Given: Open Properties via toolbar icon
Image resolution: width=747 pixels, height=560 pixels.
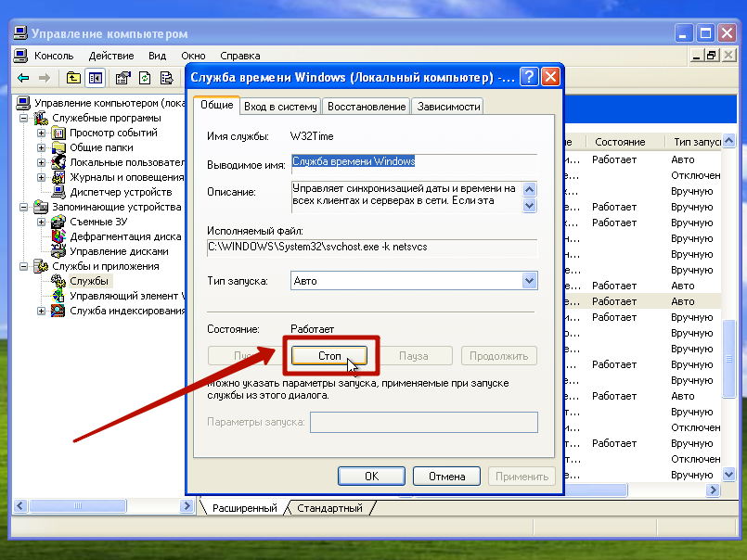Looking at the screenshot, I should [122, 78].
